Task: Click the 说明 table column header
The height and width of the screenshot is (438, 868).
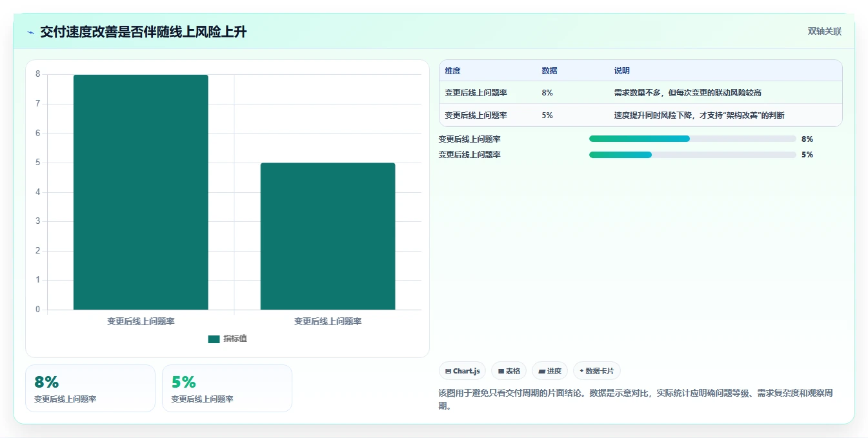Action: 622,71
